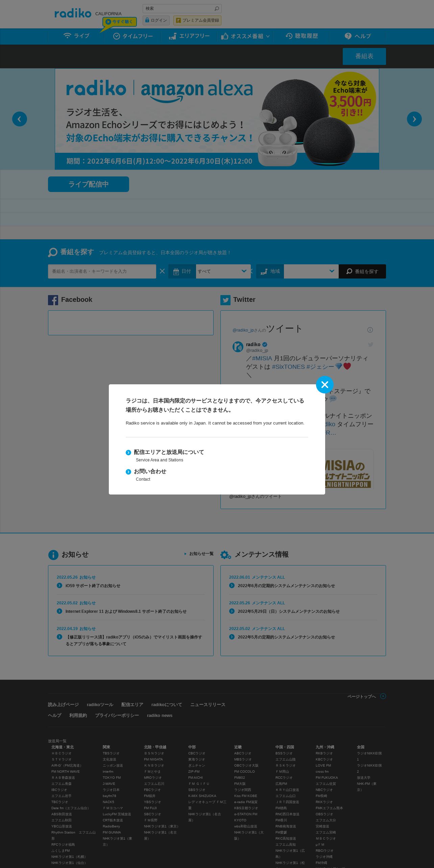
Task: Open the ニュースリリース footer link
Action: (x=208, y=704)
